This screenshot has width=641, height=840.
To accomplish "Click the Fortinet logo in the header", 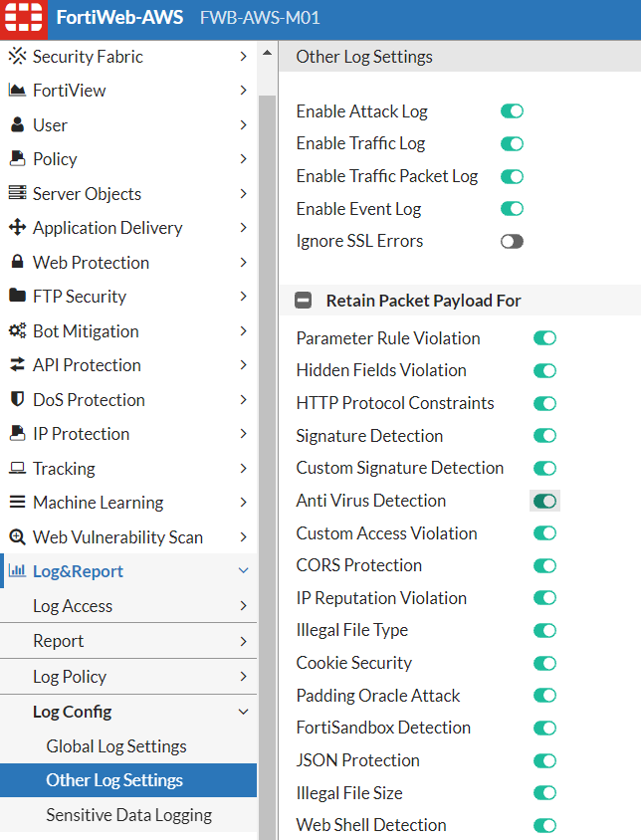I will (24, 19).
